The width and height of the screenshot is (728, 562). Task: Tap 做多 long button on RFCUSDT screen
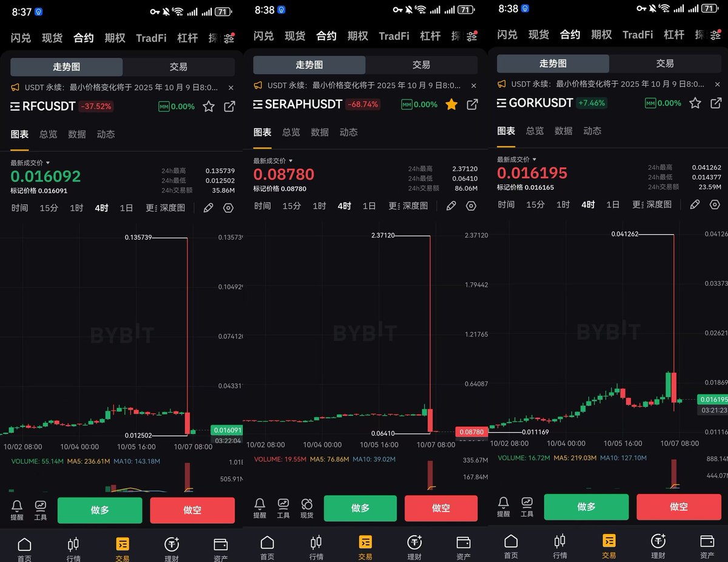(x=100, y=510)
